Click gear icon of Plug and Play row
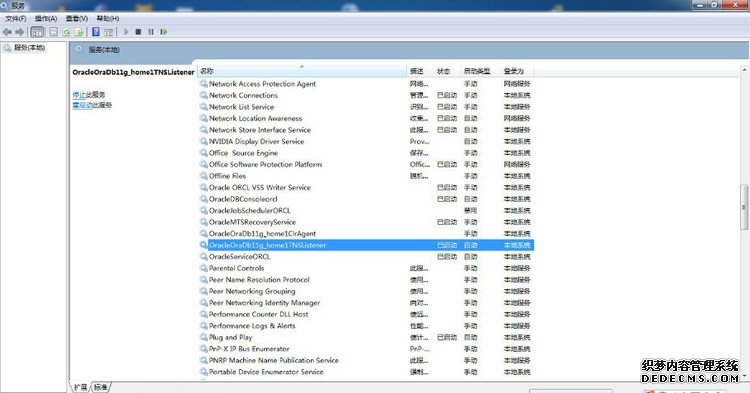Viewport: 750px width, 393px height. point(204,337)
